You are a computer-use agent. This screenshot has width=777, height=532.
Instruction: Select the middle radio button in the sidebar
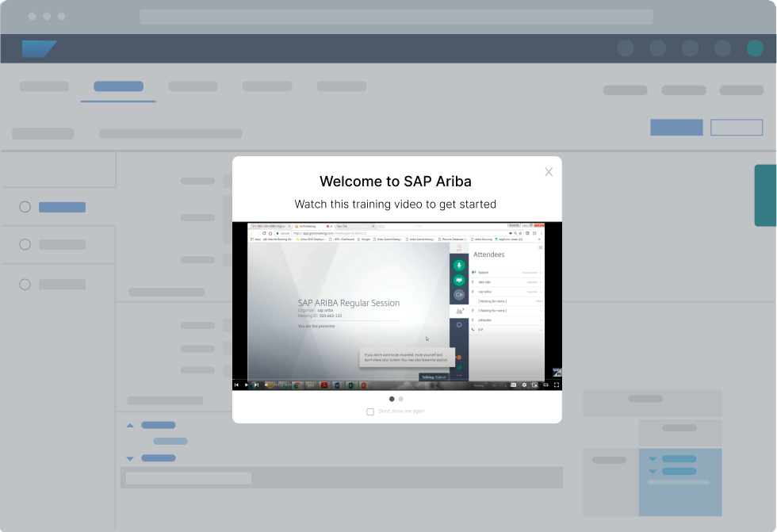(x=25, y=245)
